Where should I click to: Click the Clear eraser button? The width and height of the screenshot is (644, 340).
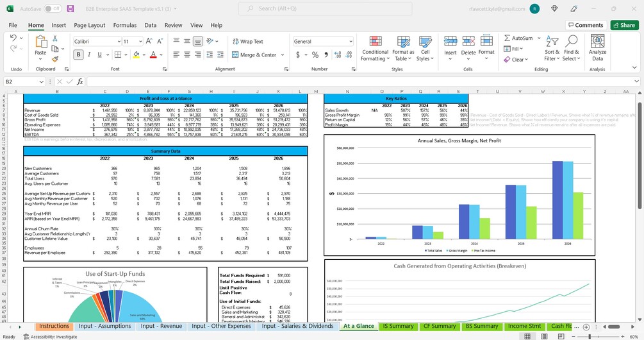click(x=515, y=60)
